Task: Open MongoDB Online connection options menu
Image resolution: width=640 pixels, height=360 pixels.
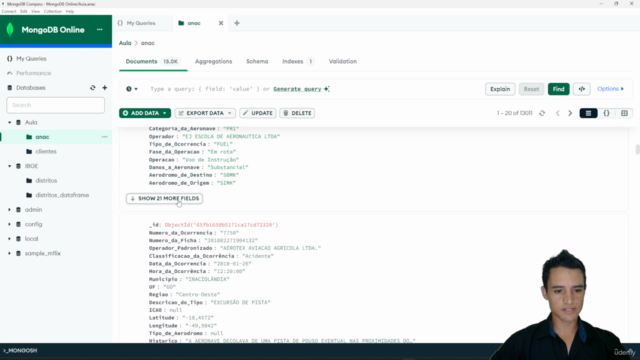Action: [100, 30]
